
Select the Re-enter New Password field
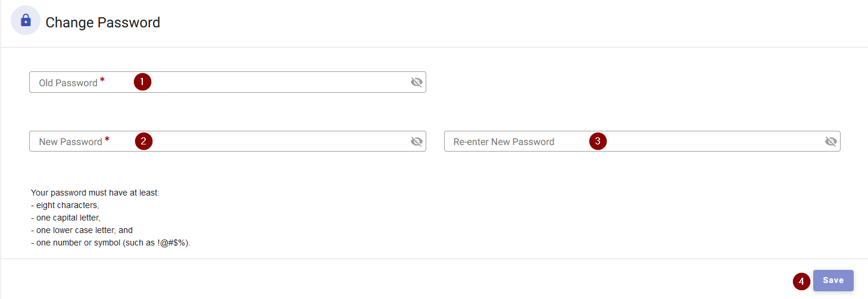pyautogui.click(x=642, y=141)
